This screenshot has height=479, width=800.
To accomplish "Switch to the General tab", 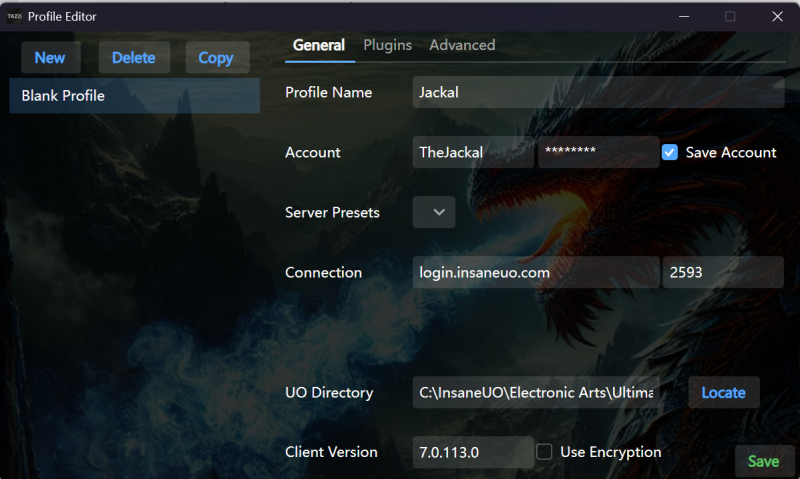I will [x=319, y=45].
